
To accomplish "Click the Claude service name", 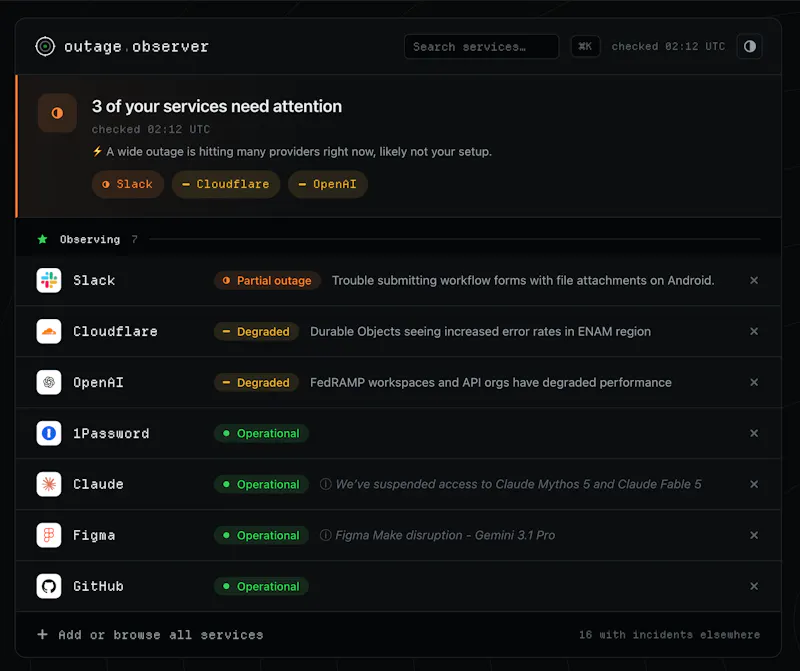I will tap(98, 484).
